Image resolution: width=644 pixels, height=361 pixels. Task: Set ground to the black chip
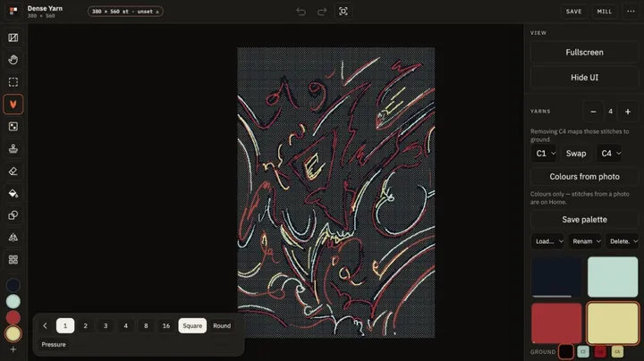566,351
